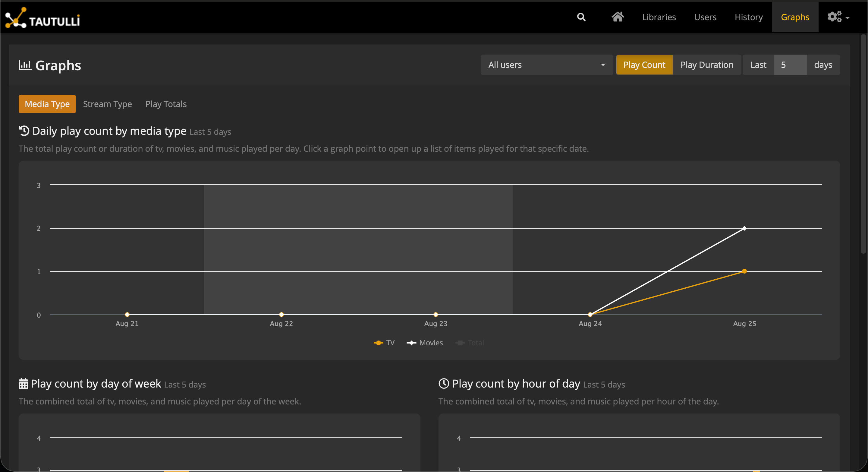Switch to Play Duration mode

click(706, 65)
